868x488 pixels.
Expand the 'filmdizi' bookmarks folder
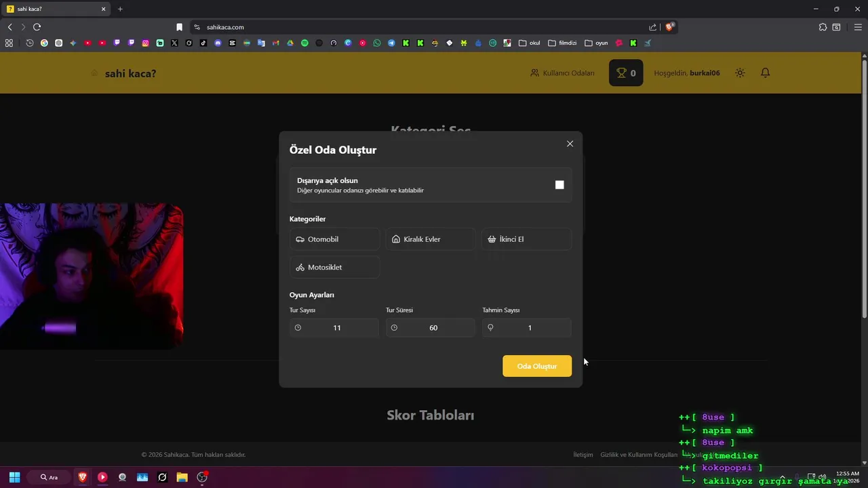point(562,43)
